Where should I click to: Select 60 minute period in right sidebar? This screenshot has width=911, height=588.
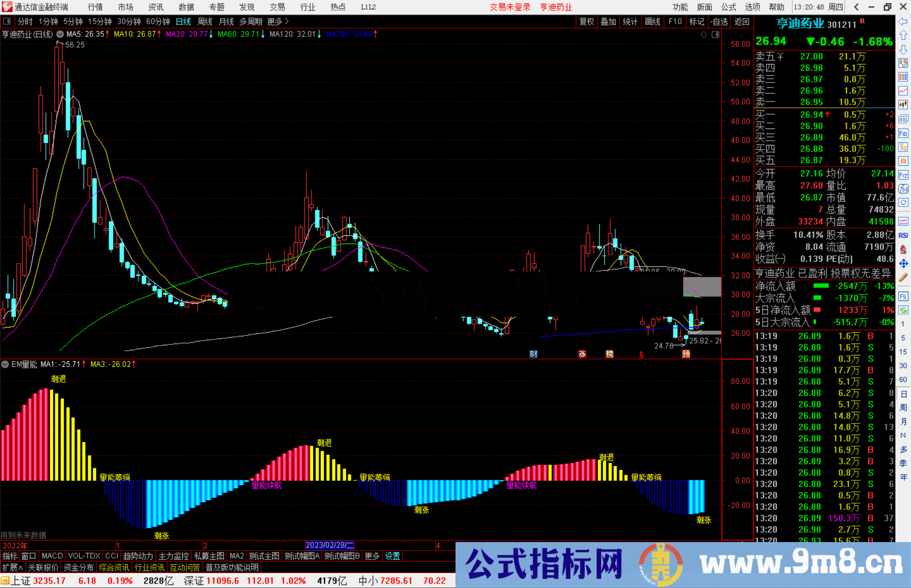point(903,379)
